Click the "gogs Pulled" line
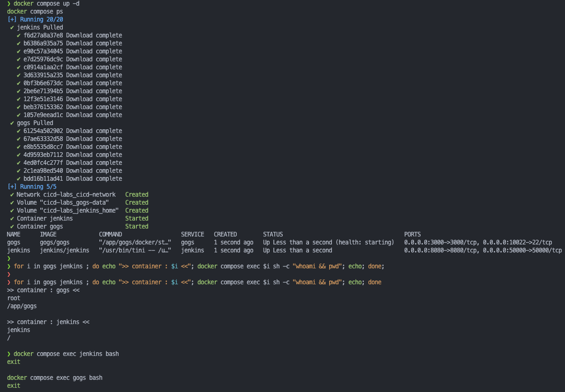The height and width of the screenshot is (392, 565). (x=35, y=123)
